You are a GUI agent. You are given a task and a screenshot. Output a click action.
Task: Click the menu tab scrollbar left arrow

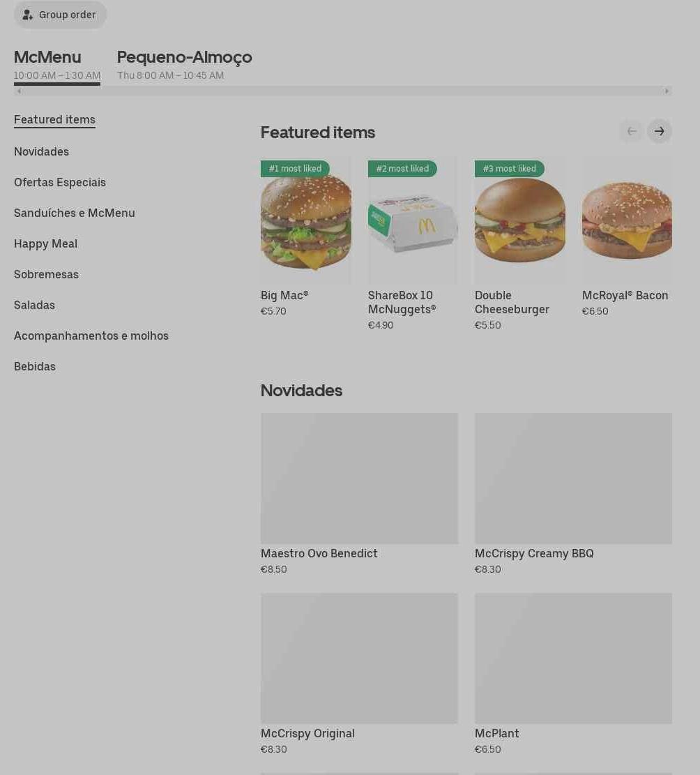tap(19, 91)
